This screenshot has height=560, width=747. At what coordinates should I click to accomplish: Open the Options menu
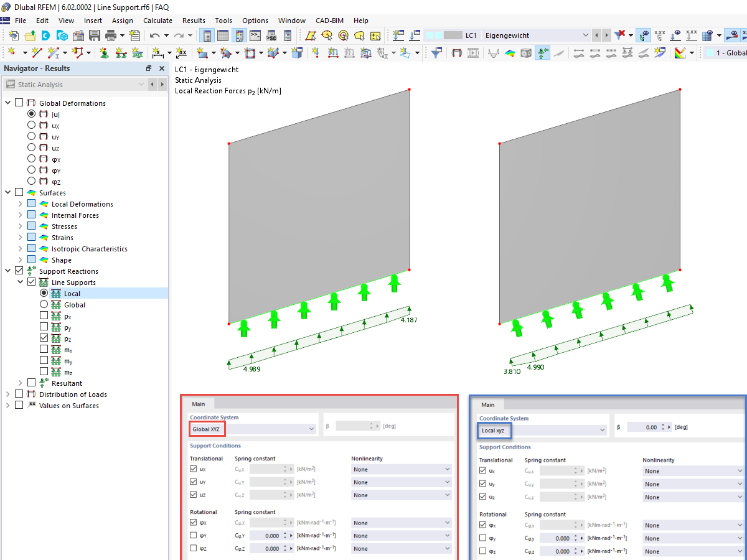pyautogui.click(x=255, y=21)
